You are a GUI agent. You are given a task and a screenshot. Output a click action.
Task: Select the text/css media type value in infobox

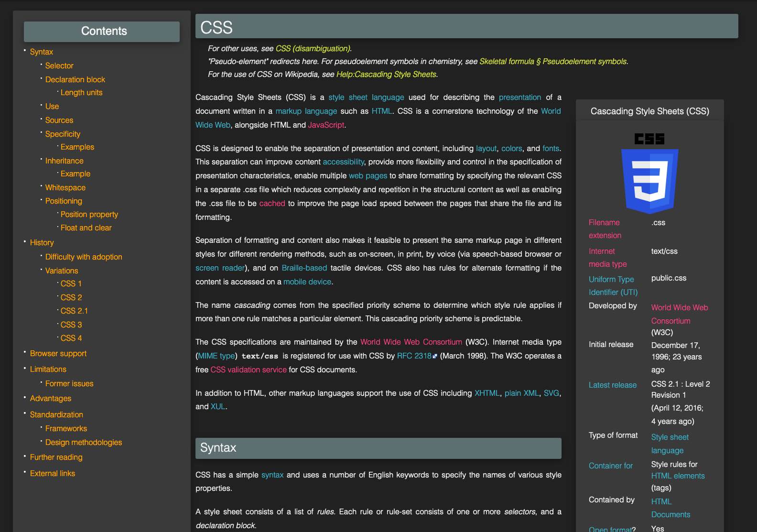[664, 251]
